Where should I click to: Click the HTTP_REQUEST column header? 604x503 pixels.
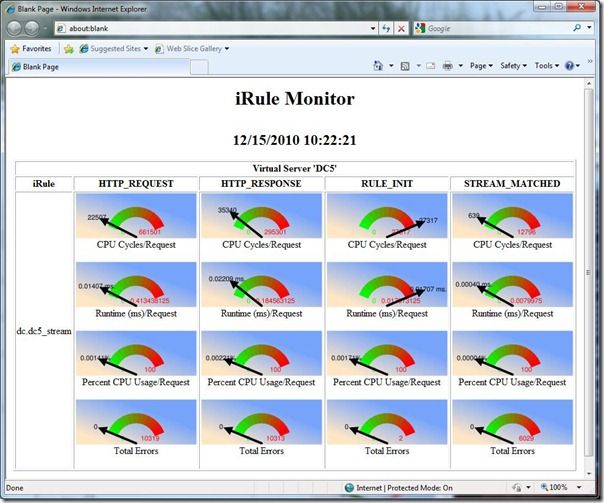136,184
